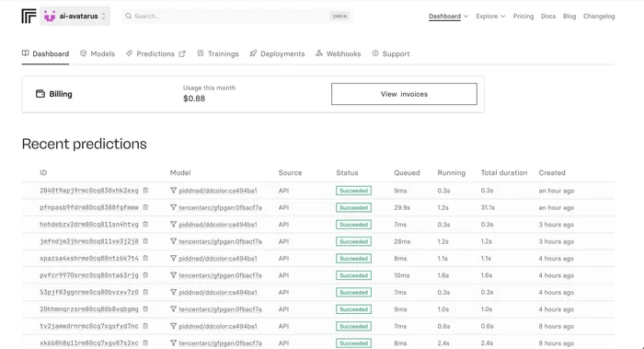This screenshot has height=349, width=644.
Task: Copy ID pfnpasb9fdrm80cq8388fgfmww via copy icon
Action: pyautogui.click(x=145, y=207)
